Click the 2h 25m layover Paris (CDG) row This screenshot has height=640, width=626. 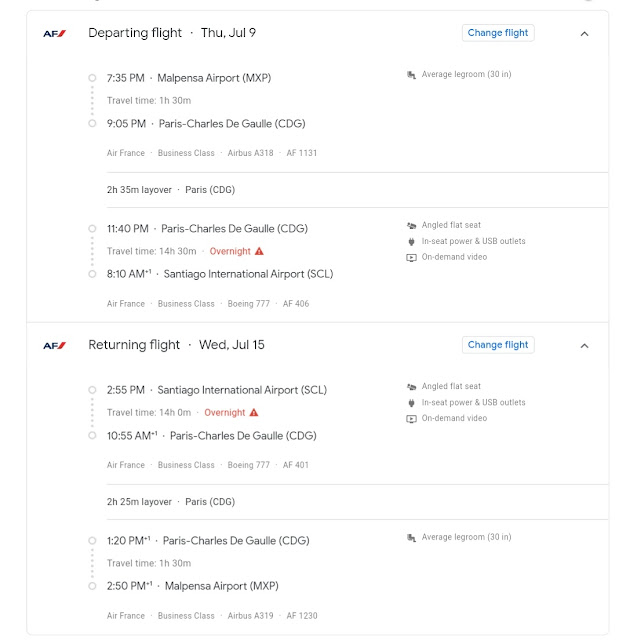[x=357, y=502]
